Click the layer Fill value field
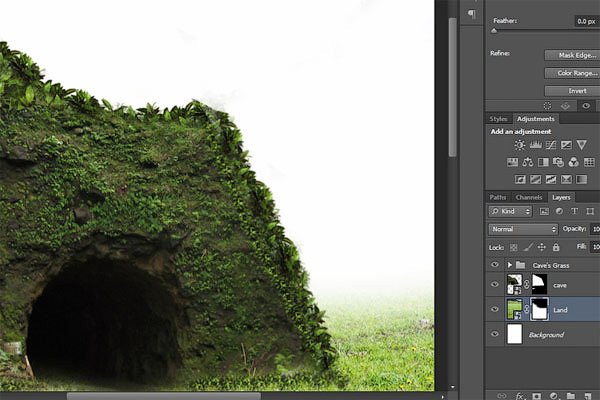 tap(595, 247)
